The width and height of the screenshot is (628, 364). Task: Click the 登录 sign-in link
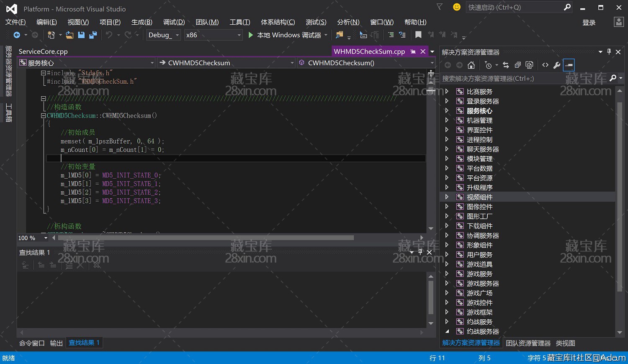pyautogui.click(x=589, y=23)
